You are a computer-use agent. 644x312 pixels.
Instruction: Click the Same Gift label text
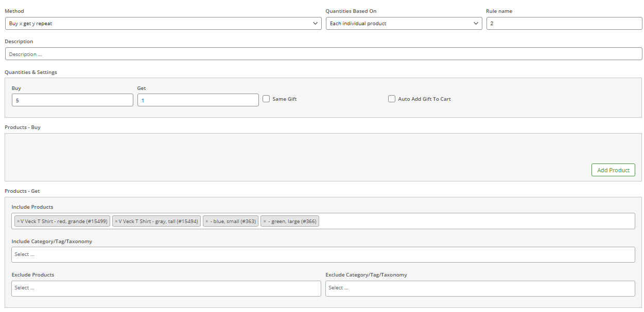(285, 99)
